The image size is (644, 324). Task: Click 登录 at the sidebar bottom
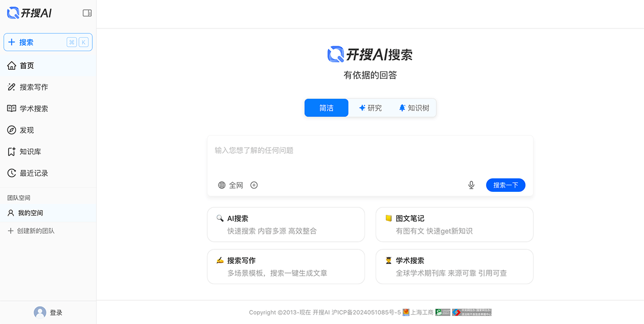point(56,313)
